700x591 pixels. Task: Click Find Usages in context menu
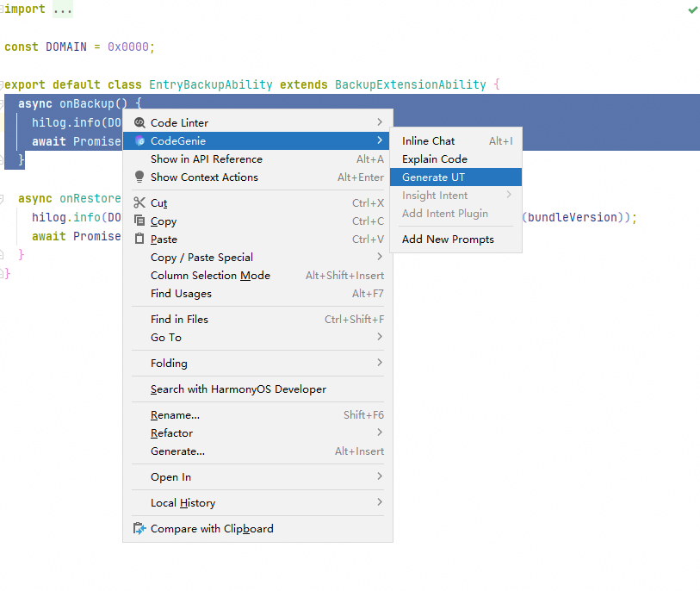[x=181, y=294]
